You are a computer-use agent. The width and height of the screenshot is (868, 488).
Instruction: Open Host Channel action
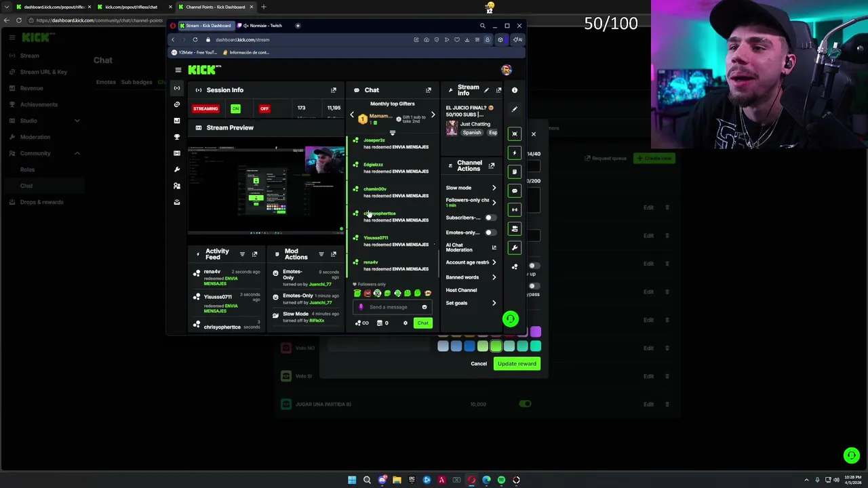(461, 290)
